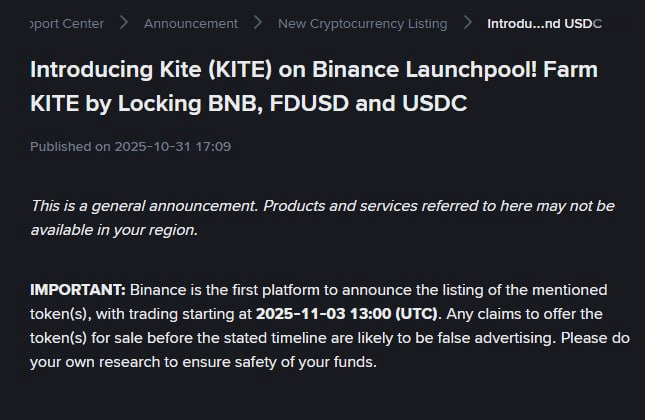645x420 pixels.
Task: Click the 'Published on 2025-10-31 17:09' timestamp
Action: tap(131, 147)
